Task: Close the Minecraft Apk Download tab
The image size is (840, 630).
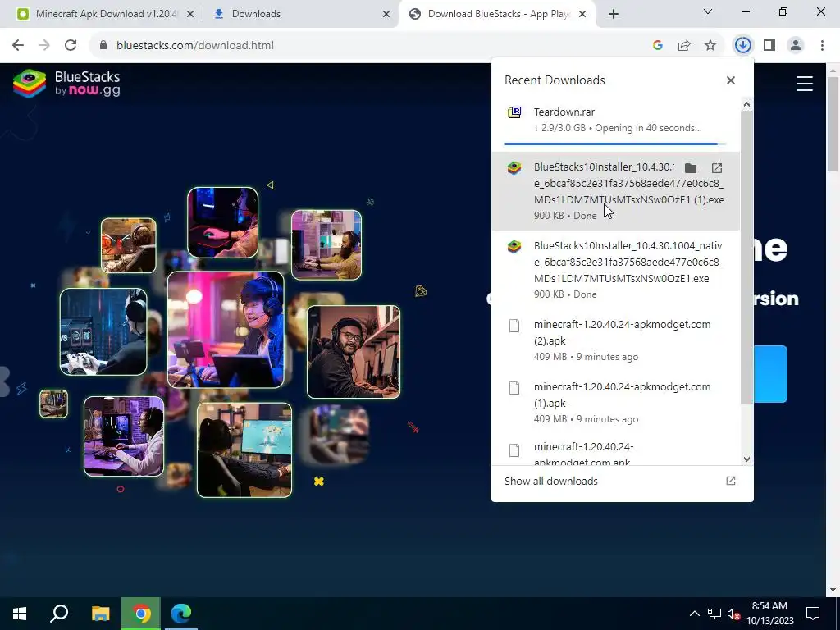Action: [x=190, y=15]
